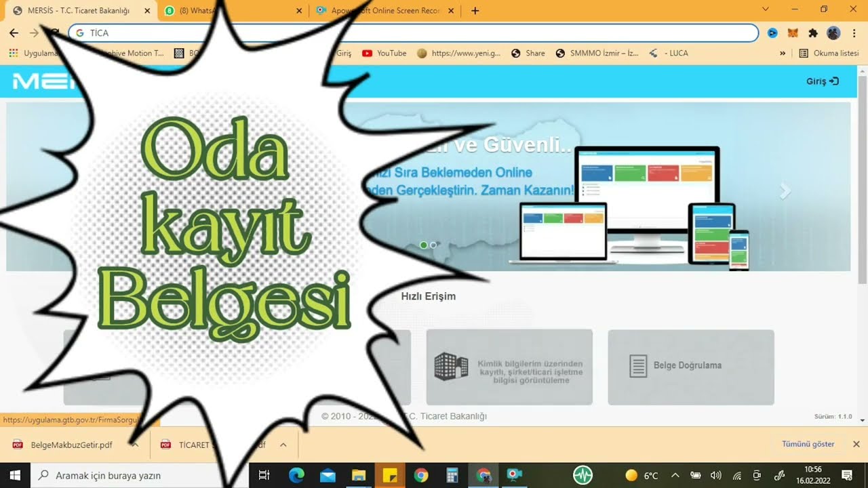Open the YouTube bookmark
This screenshot has height=488, width=868.
tap(384, 53)
